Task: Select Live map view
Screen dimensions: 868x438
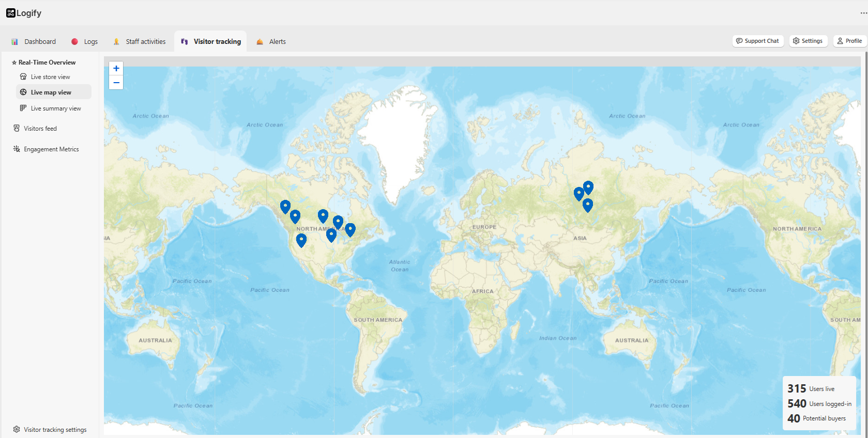Action: pos(54,92)
